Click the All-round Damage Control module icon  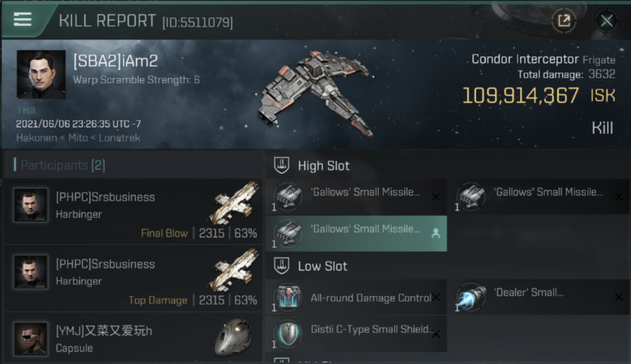[x=287, y=297]
